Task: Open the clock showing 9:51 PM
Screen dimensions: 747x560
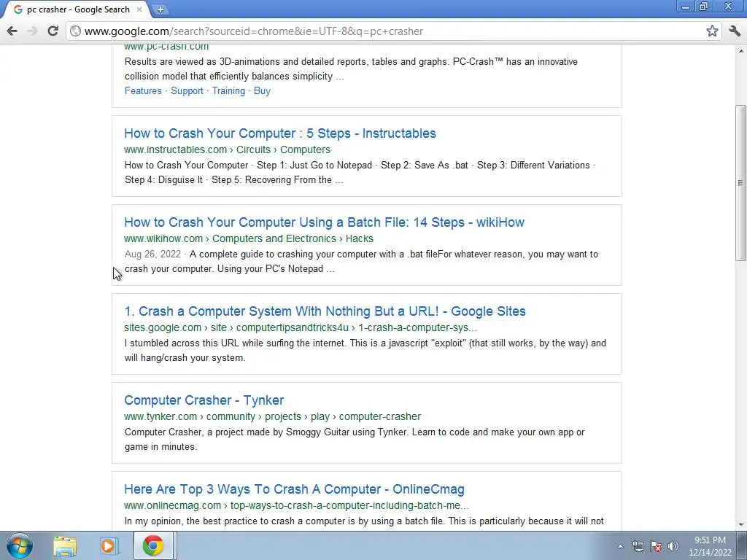Action: 710,546
